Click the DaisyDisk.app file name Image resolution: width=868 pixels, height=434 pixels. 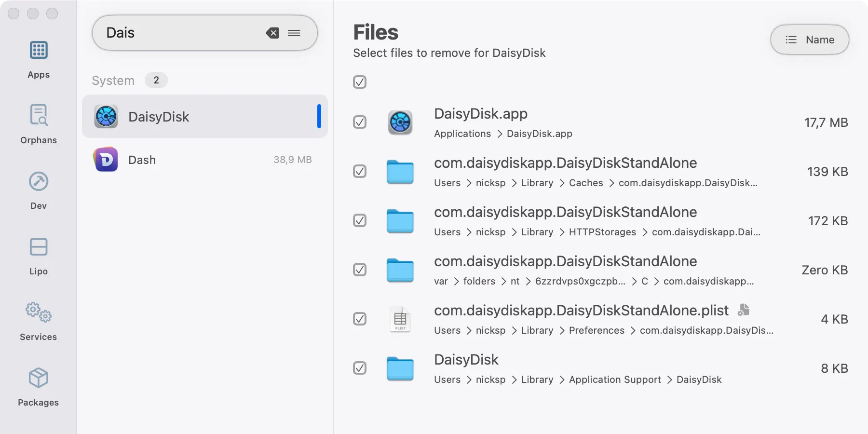pyautogui.click(x=481, y=114)
